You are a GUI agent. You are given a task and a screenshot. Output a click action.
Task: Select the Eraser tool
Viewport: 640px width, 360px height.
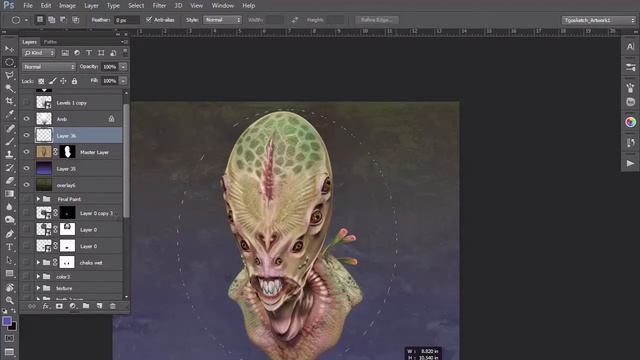(x=9, y=180)
